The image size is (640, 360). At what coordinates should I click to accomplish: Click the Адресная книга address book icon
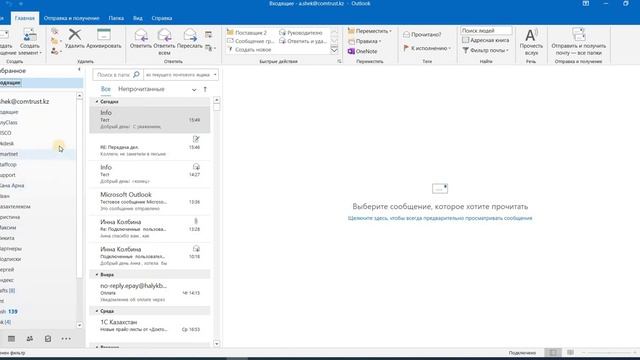(x=465, y=40)
